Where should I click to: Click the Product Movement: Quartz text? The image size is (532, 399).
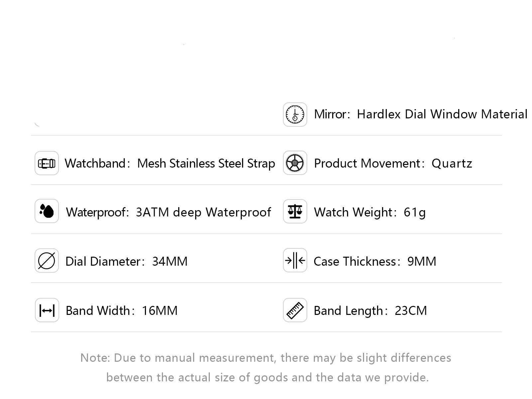[x=393, y=164]
